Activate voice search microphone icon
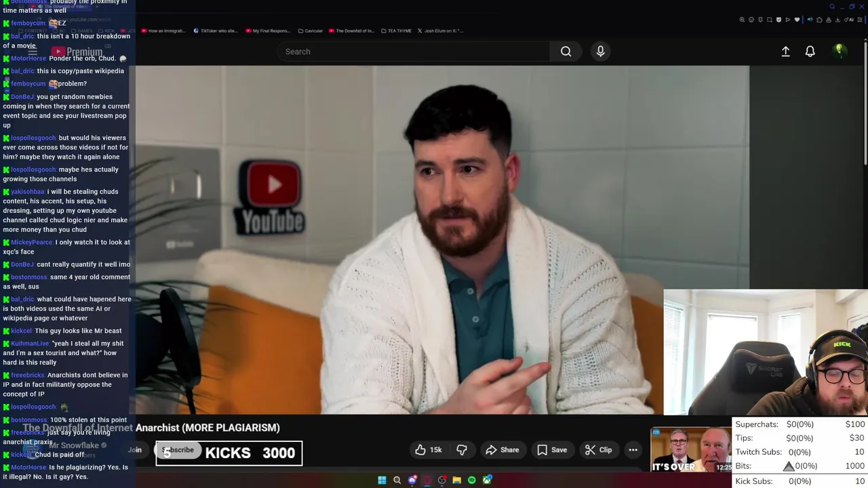The height and width of the screenshot is (488, 868). click(x=600, y=52)
